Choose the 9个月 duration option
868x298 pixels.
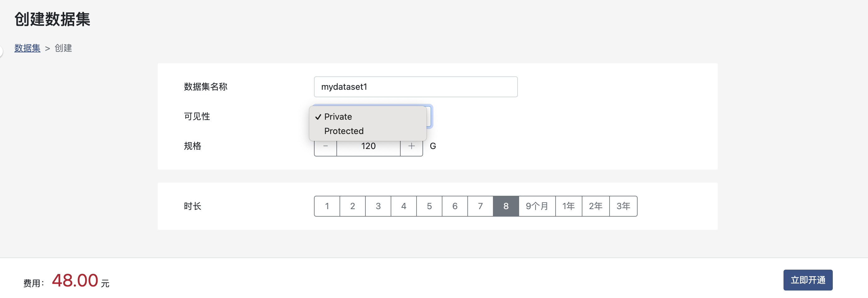coord(537,206)
